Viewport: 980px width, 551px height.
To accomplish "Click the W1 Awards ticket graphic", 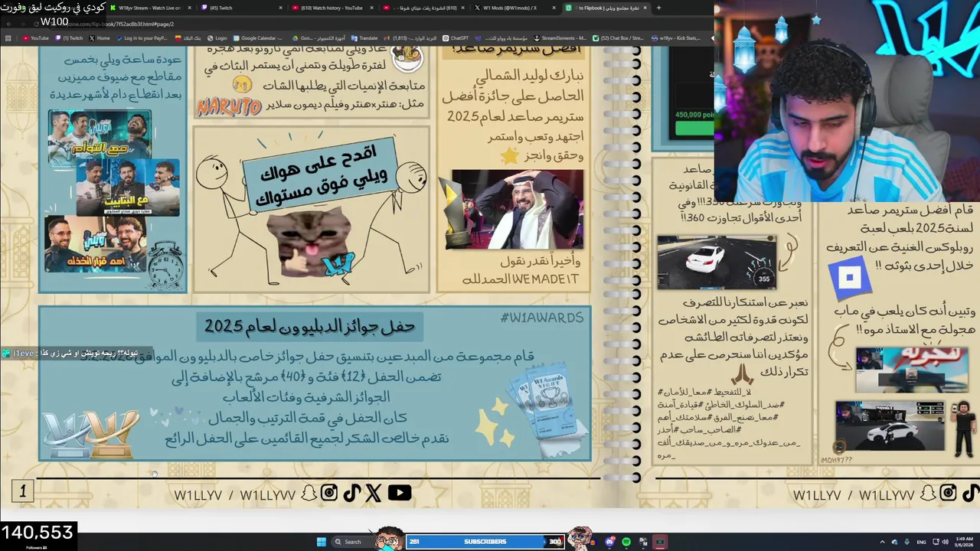I will click(548, 411).
